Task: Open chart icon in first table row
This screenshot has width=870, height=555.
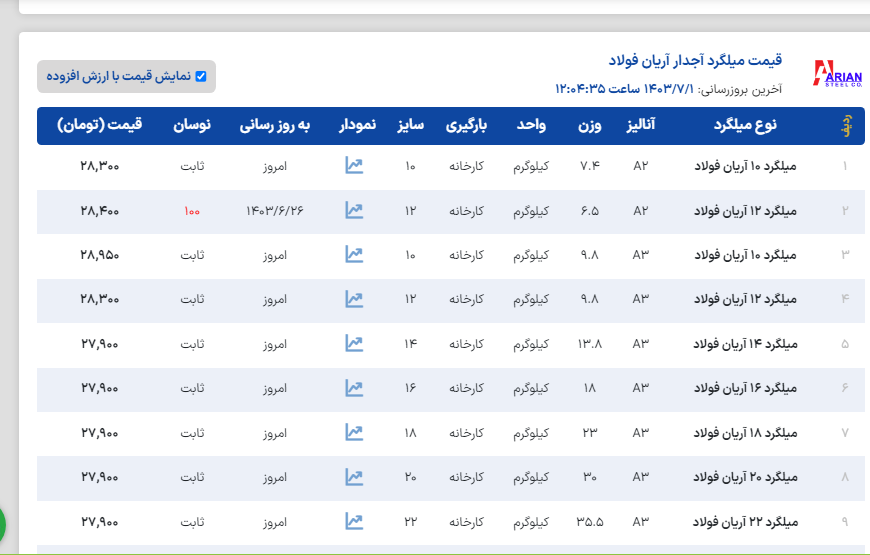Action: (x=354, y=165)
